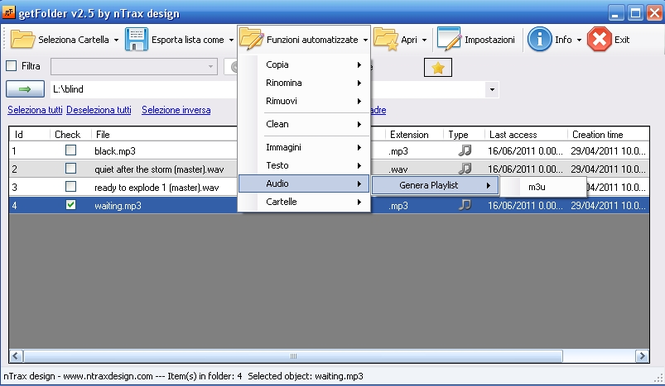Check the box for quiet after the storm (master).wav
The image size is (665, 386).
pyautogui.click(x=71, y=168)
